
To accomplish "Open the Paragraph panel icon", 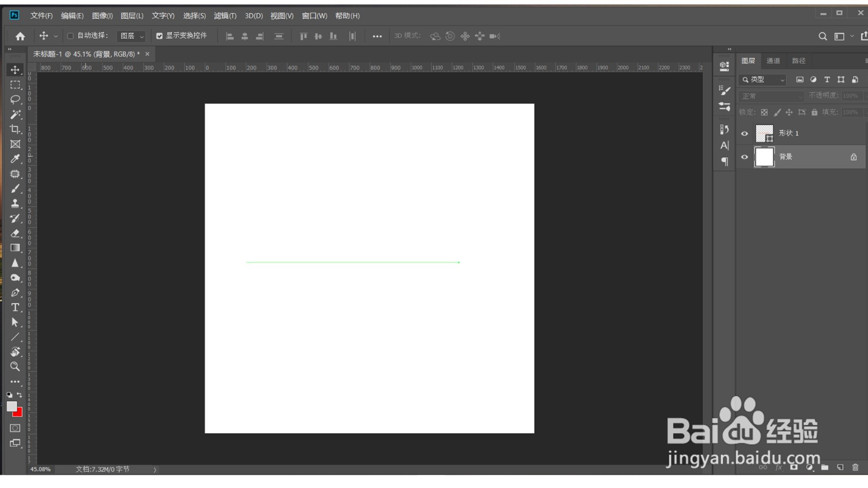I will coord(724,162).
